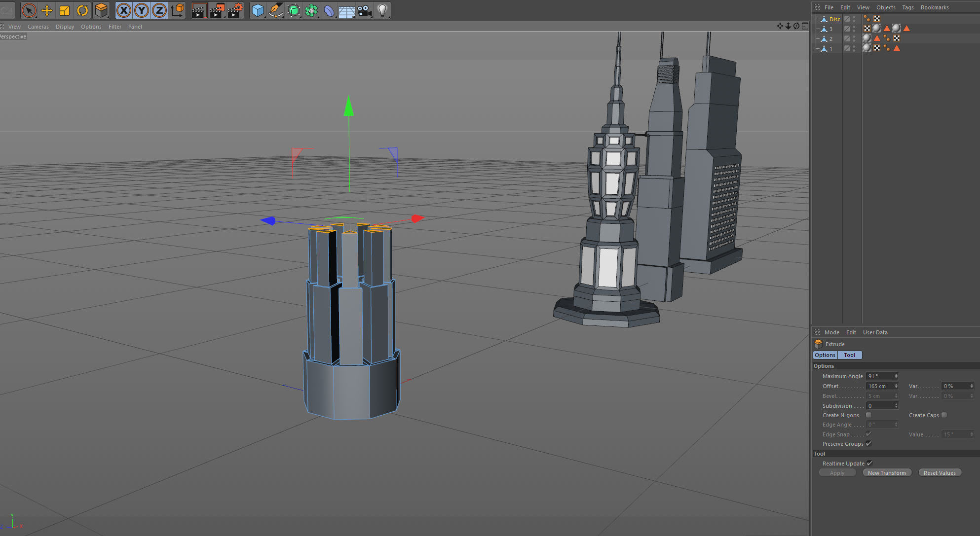The width and height of the screenshot is (980, 536).
Task: Click the recent tool Extrude cube icon
Action: coord(101,10)
